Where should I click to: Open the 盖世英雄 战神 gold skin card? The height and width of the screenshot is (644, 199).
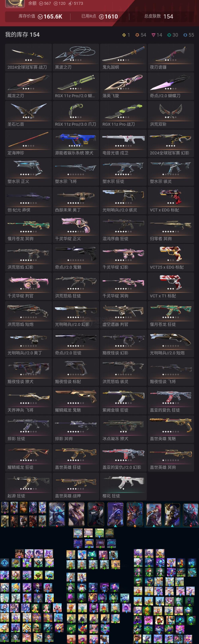pos(76,486)
